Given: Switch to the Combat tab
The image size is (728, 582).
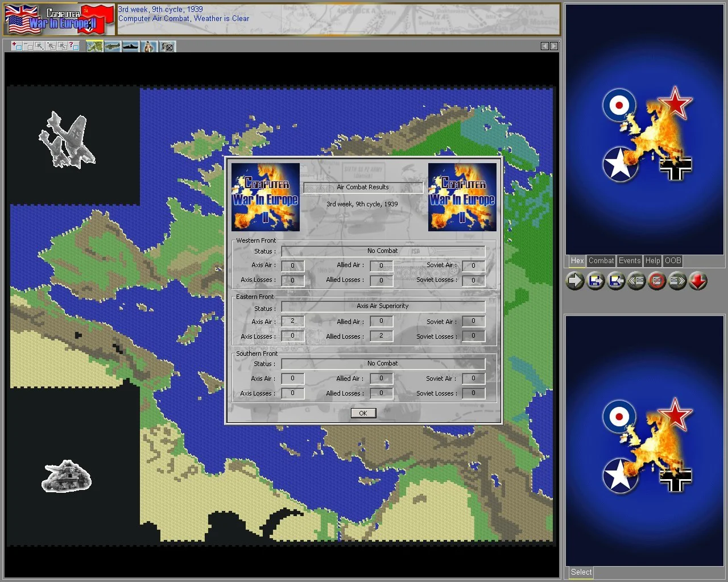Looking at the screenshot, I should tap(601, 261).
